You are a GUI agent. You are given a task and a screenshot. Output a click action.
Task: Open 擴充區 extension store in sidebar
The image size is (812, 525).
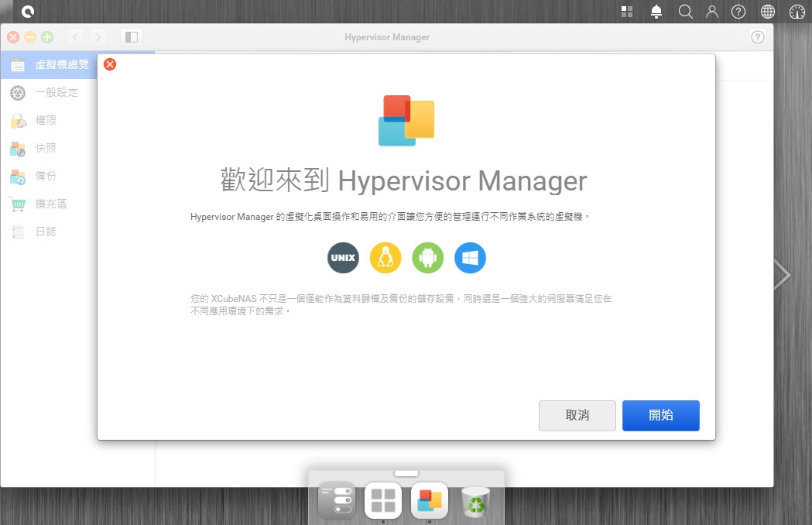point(49,204)
